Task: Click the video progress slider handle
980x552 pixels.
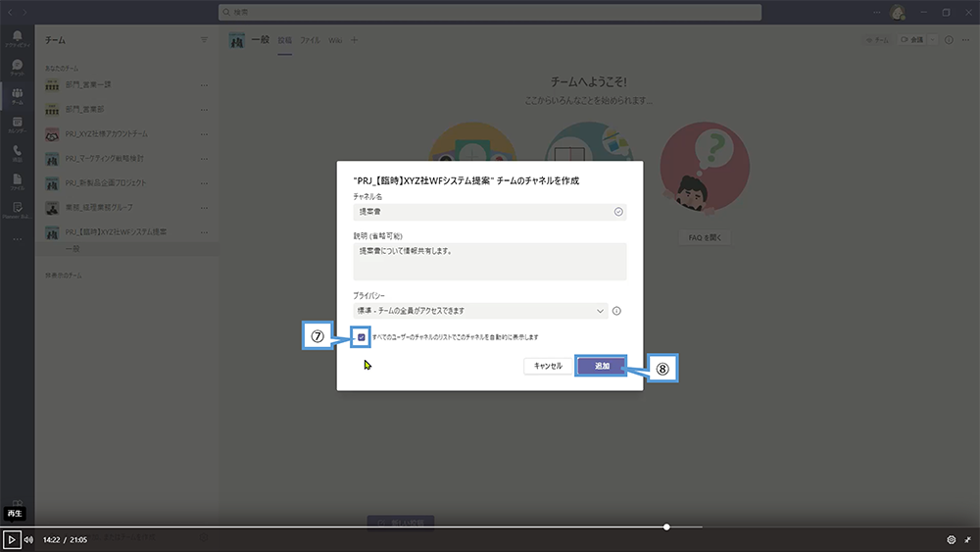Action: [x=666, y=527]
